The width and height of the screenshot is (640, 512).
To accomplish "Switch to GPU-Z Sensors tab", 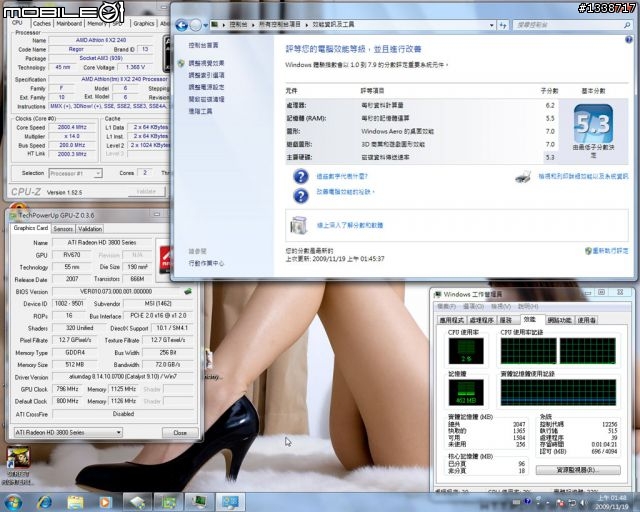I will tap(63, 229).
